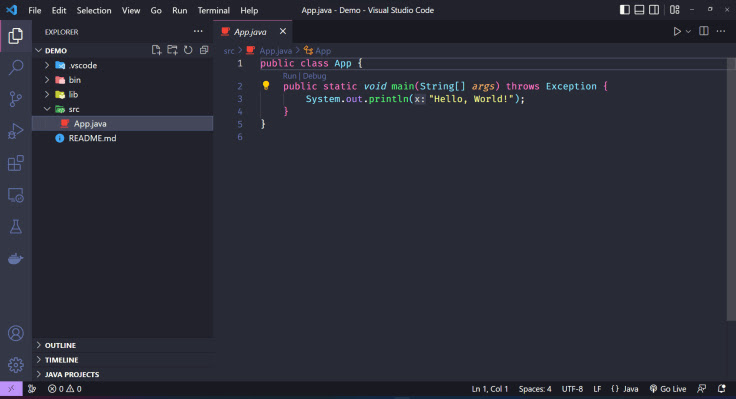The width and height of the screenshot is (736, 399).
Task: Open the remote window indicator
Action: [11, 389]
